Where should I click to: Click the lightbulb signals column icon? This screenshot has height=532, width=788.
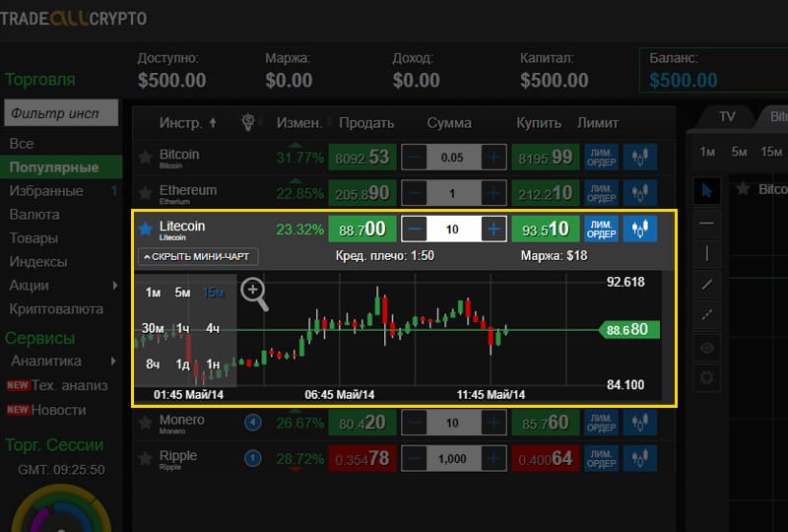tap(248, 122)
